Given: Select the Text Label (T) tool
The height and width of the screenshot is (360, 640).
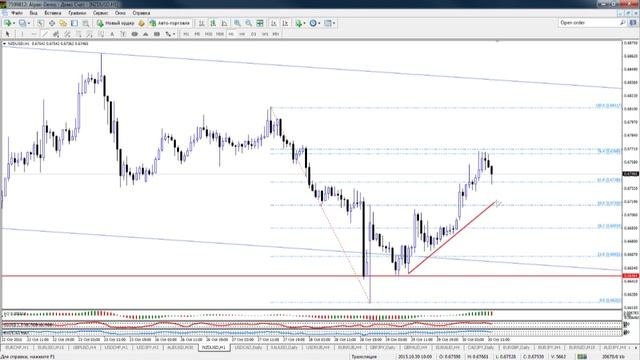Looking at the screenshot, I should pyautogui.click(x=123, y=34).
